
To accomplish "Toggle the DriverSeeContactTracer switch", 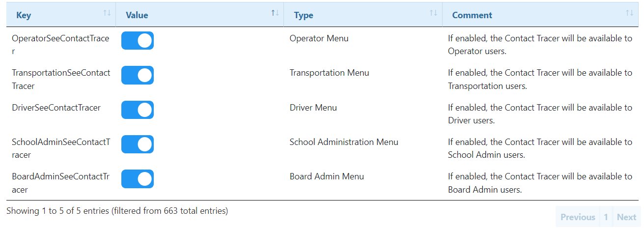I will (138, 110).
